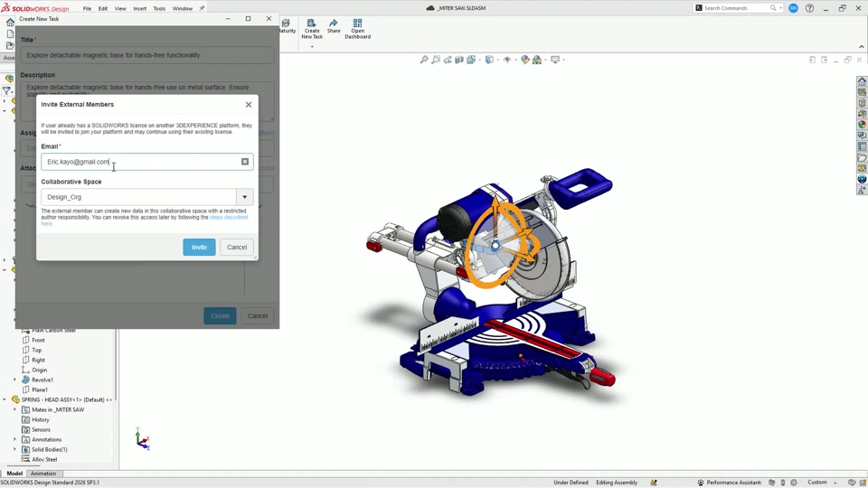Open the Design Library task pane icon
This screenshot has height=488, width=868.
click(x=862, y=103)
